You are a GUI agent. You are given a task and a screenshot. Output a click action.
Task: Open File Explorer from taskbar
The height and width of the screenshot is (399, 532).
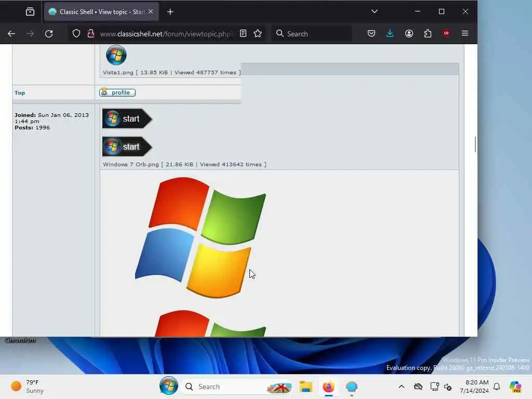pos(305,387)
